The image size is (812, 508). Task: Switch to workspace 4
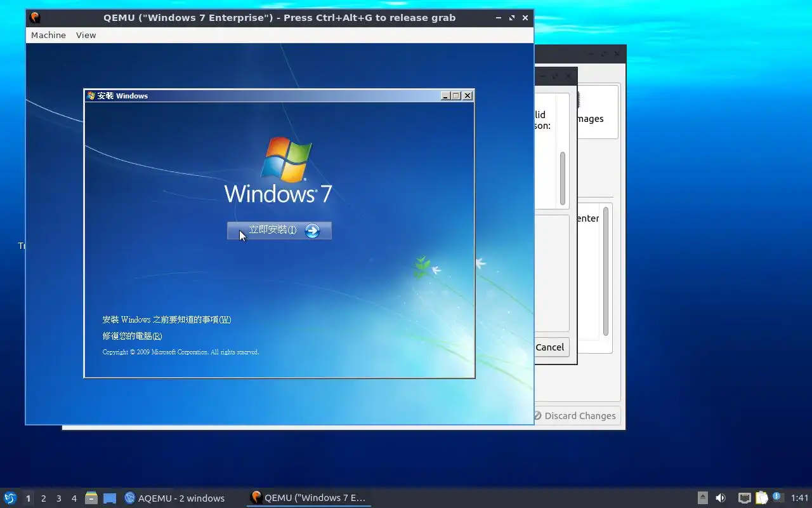[x=74, y=498]
